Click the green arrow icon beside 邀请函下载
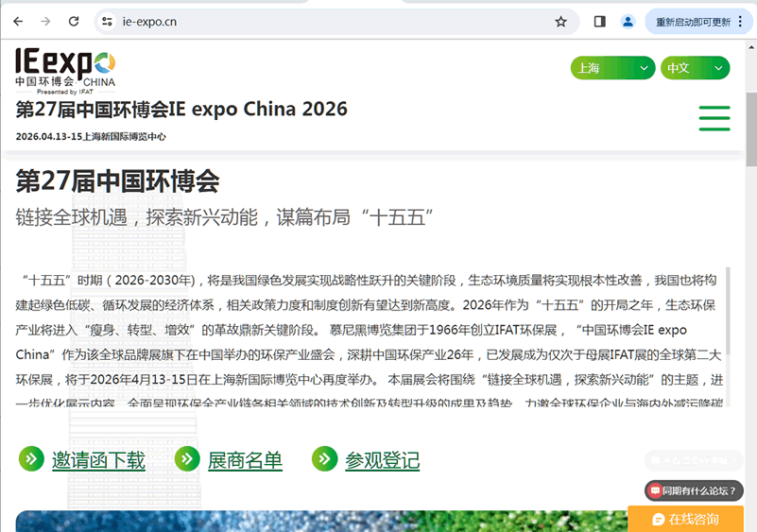Screen dimensions: 757x532 [31, 458]
